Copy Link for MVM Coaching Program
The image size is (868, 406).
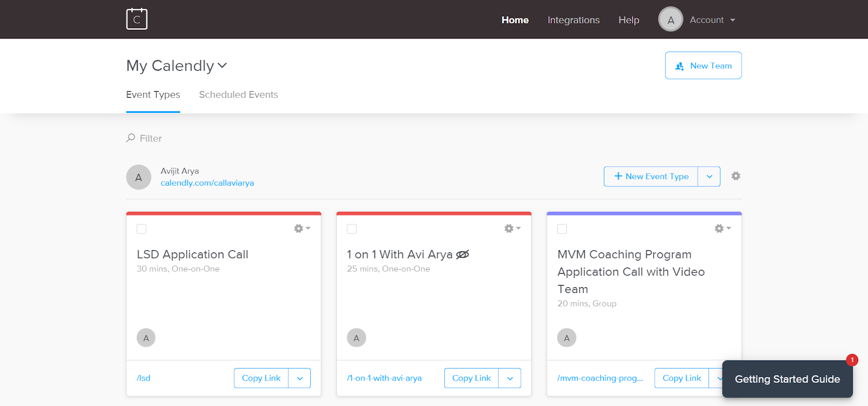[x=682, y=378]
